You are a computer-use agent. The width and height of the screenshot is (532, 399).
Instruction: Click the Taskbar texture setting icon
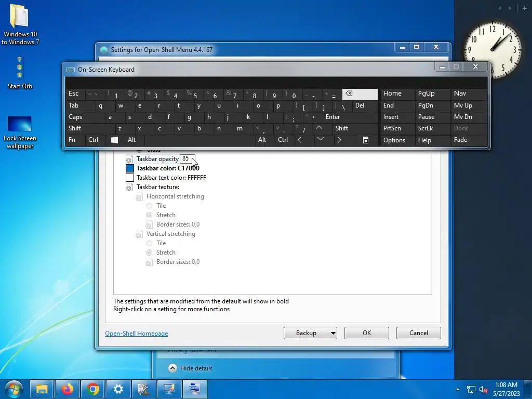coord(129,187)
